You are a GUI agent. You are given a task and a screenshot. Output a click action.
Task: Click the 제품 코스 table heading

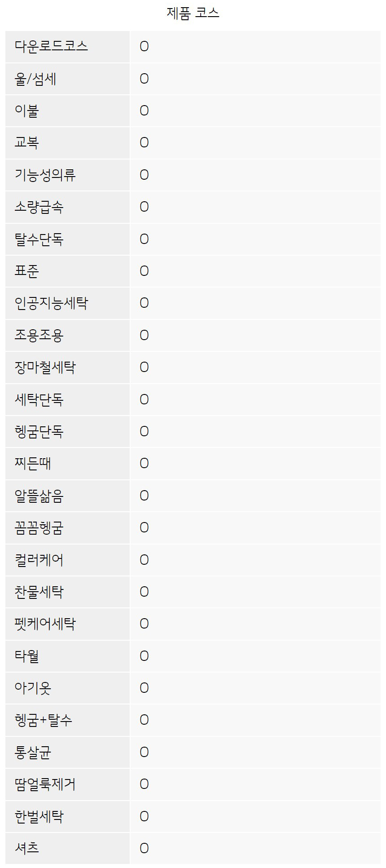[x=193, y=13]
